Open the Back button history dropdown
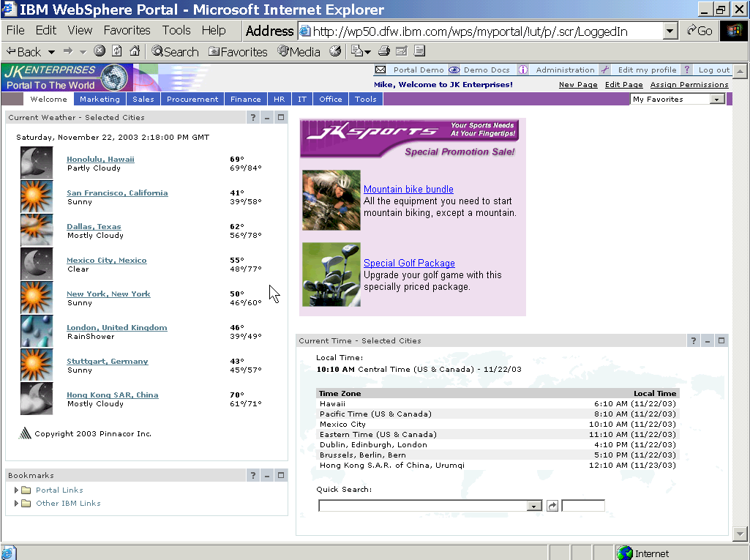Image resolution: width=750 pixels, height=560 pixels. coord(51,51)
